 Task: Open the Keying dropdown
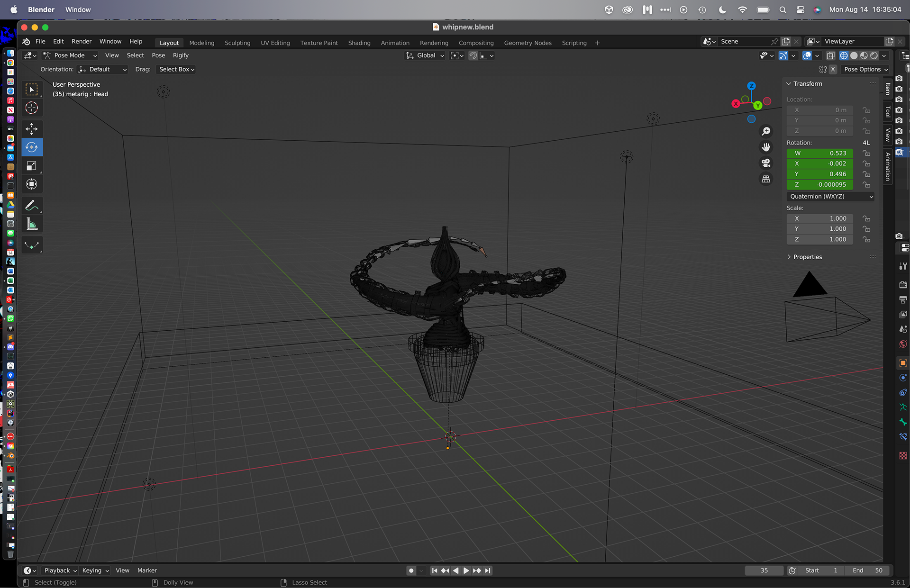pos(95,570)
